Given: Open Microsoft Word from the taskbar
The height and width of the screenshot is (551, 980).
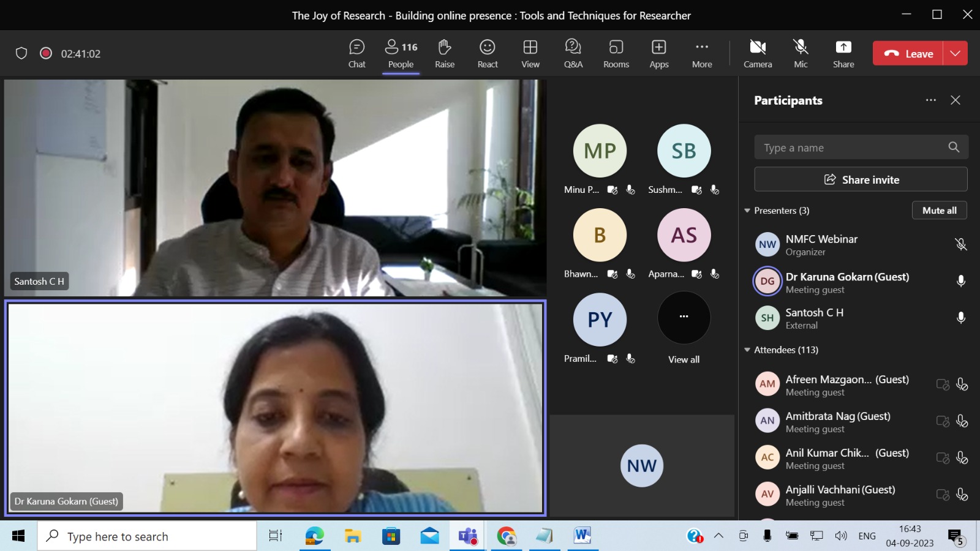Looking at the screenshot, I should [582, 536].
